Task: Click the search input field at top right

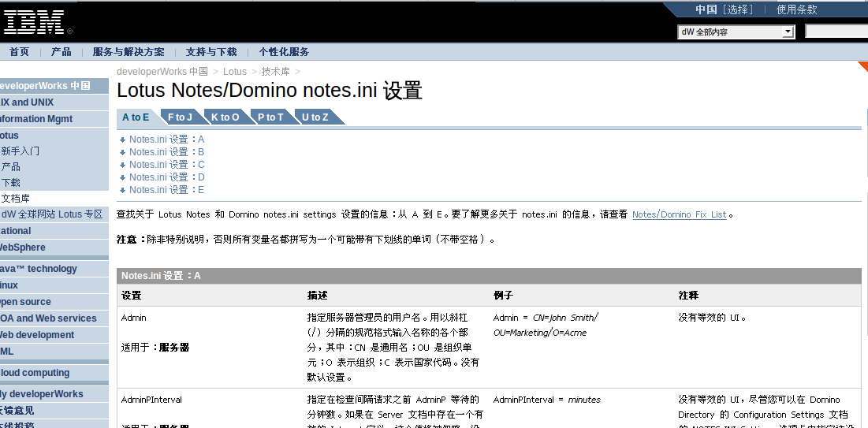Action: click(x=836, y=32)
